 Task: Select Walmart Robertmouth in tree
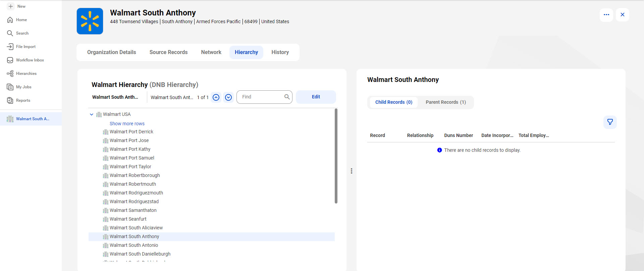pyautogui.click(x=133, y=184)
